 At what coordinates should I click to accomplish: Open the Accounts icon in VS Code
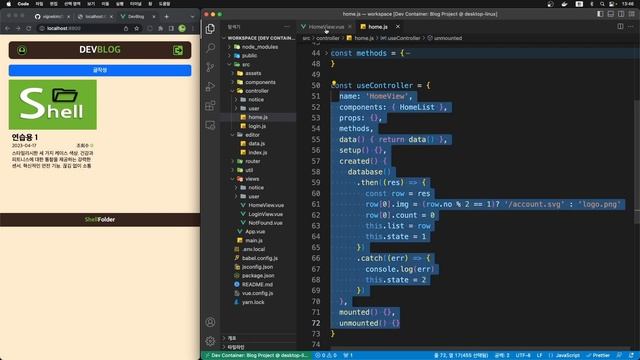tap(210, 322)
